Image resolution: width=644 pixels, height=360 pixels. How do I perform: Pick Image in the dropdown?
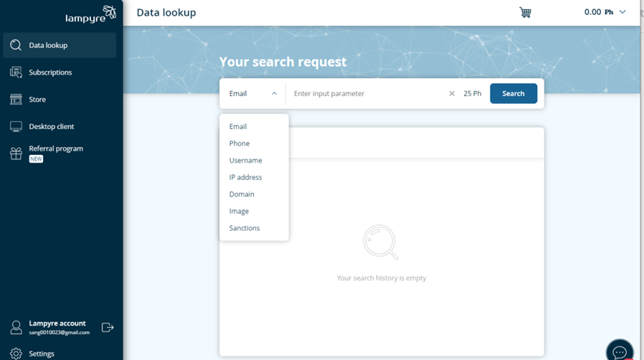(x=239, y=211)
